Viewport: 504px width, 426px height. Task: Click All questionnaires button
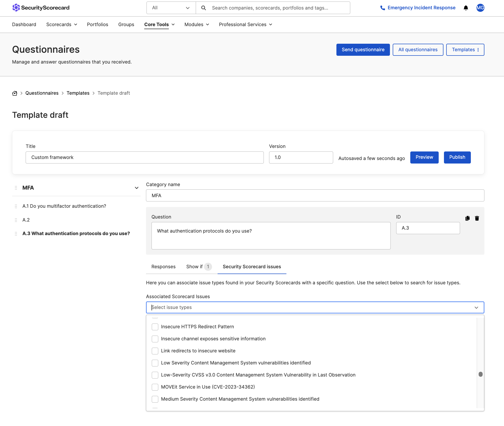click(418, 50)
